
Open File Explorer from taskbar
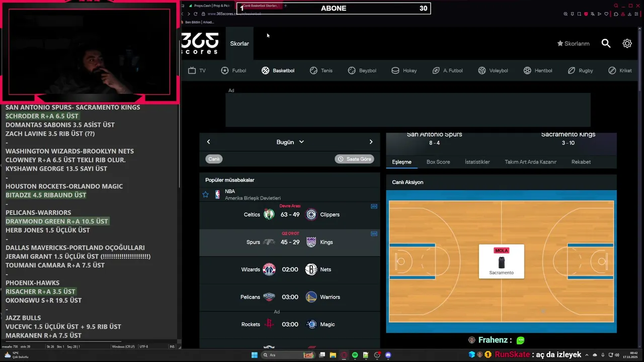click(333, 355)
